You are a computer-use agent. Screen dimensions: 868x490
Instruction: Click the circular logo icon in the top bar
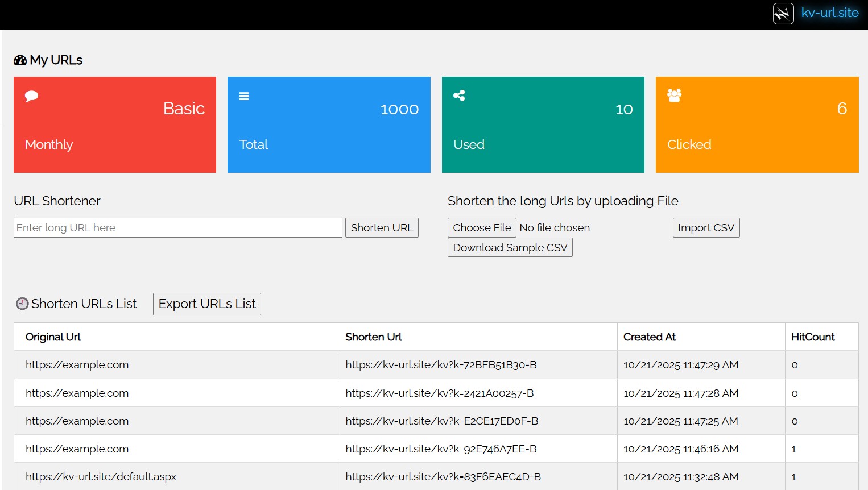(783, 13)
